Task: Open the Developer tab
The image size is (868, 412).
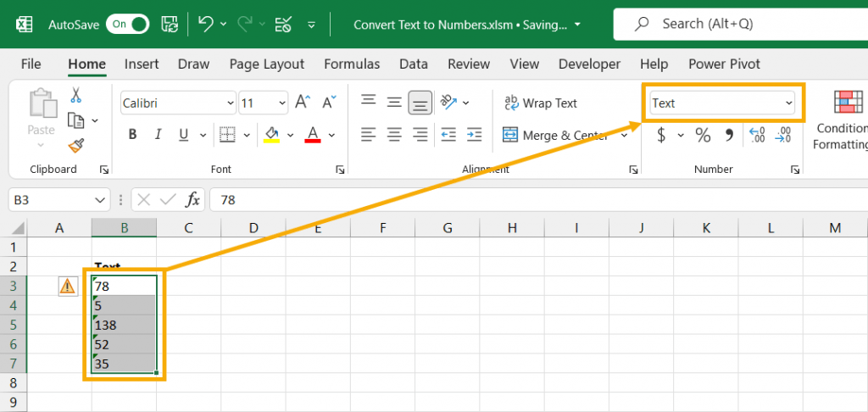Action: [590, 64]
